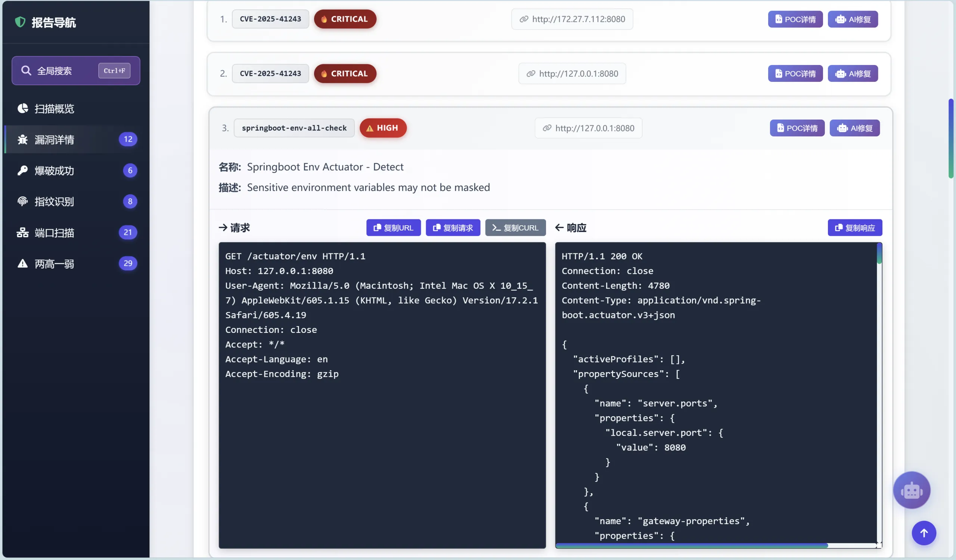Open the floating AI robot assistant
Screen dimensions: 956x560
pyautogui.click(x=912, y=490)
